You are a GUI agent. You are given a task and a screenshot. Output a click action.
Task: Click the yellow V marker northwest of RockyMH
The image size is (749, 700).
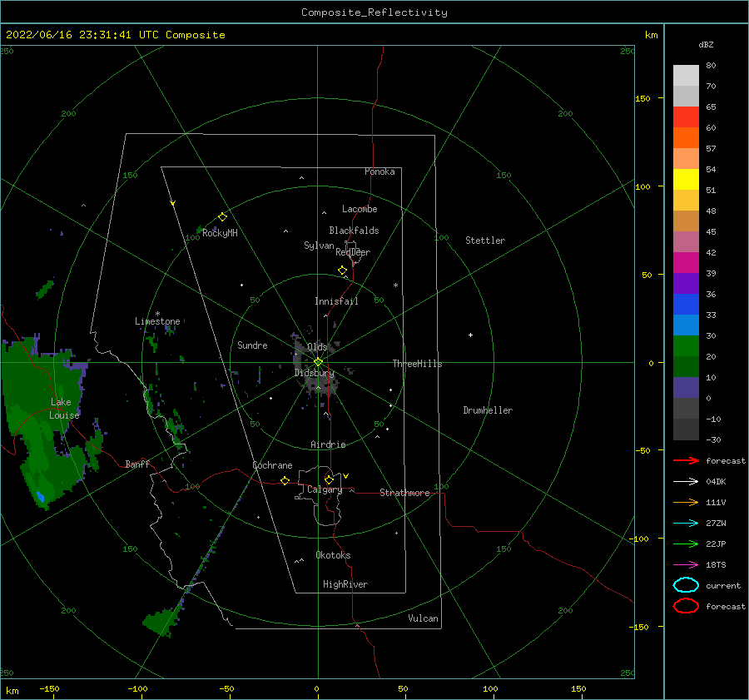tap(173, 203)
